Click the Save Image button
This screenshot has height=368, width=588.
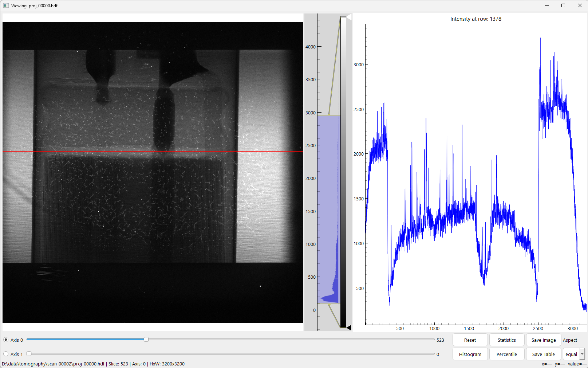(543, 340)
